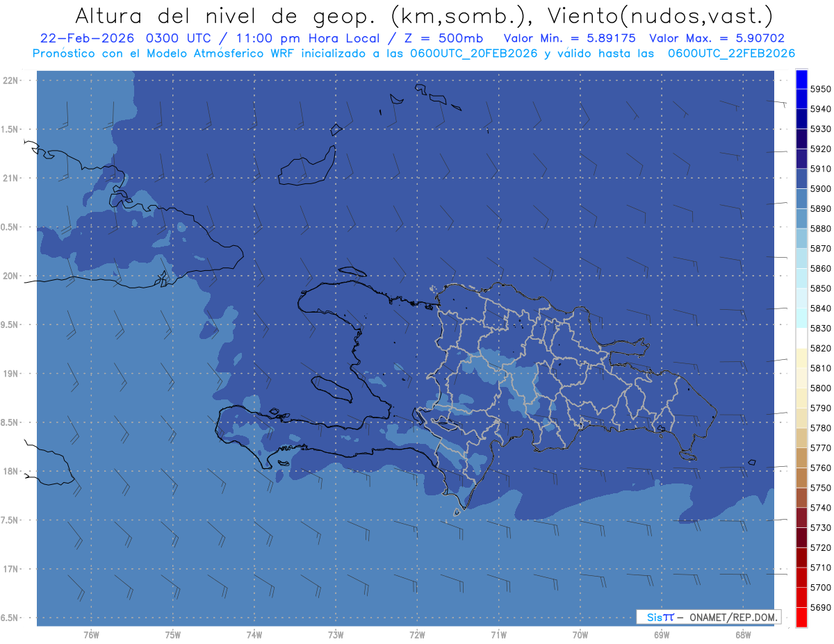Click the '22N' latitude label
Image resolution: width=834 pixels, height=644 pixels.
point(10,81)
